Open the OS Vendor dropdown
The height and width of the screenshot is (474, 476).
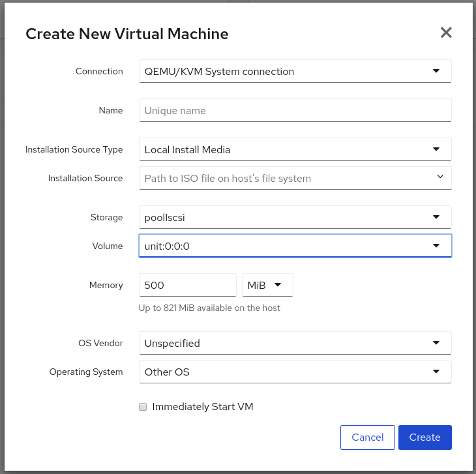click(295, 343)
